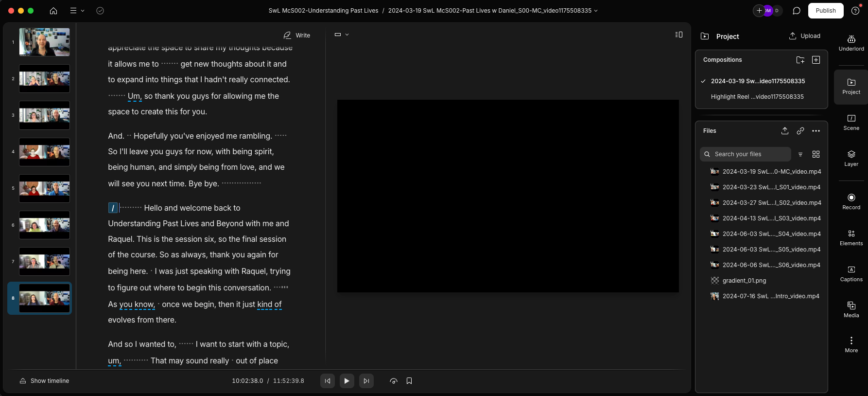Image resolution: width=868 pixels, height=396 pixels.
Task: Skip to next scene
Action: 366,381
